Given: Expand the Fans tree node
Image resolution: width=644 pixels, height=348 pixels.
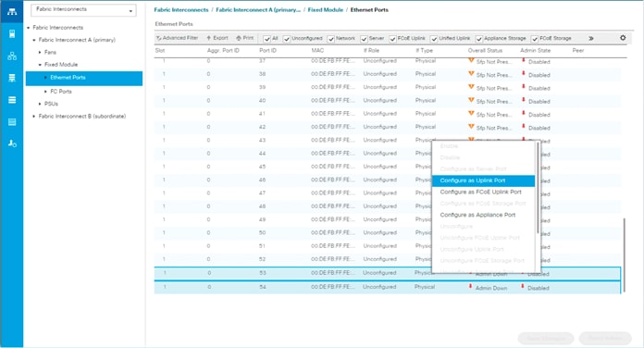Looking at the screenshot, I should click(x=40, y=52).
